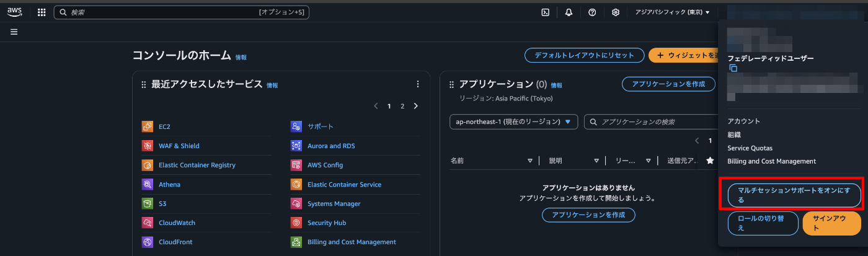Open the CloudFront link
The width and height of the screenshot is (868, 256).
click(177, 242)
